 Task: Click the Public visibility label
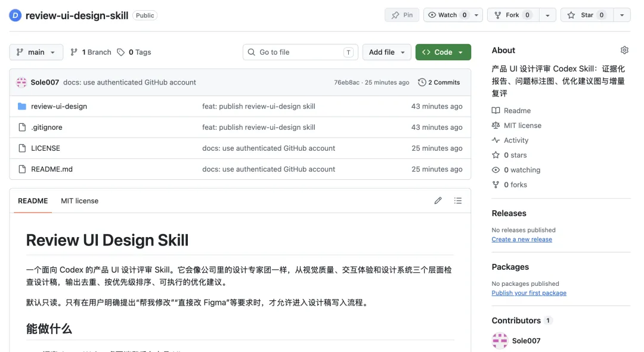click(145, 15)
